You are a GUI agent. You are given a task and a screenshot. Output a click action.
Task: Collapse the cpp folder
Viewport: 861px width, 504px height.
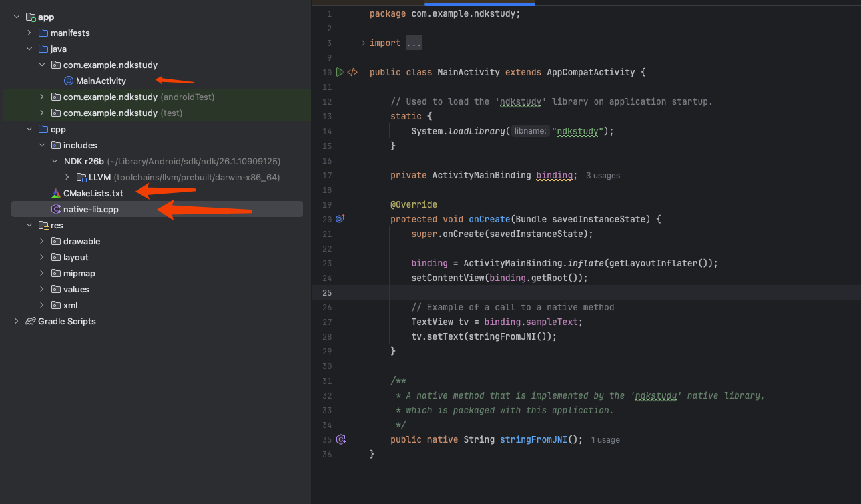(29, 129)
